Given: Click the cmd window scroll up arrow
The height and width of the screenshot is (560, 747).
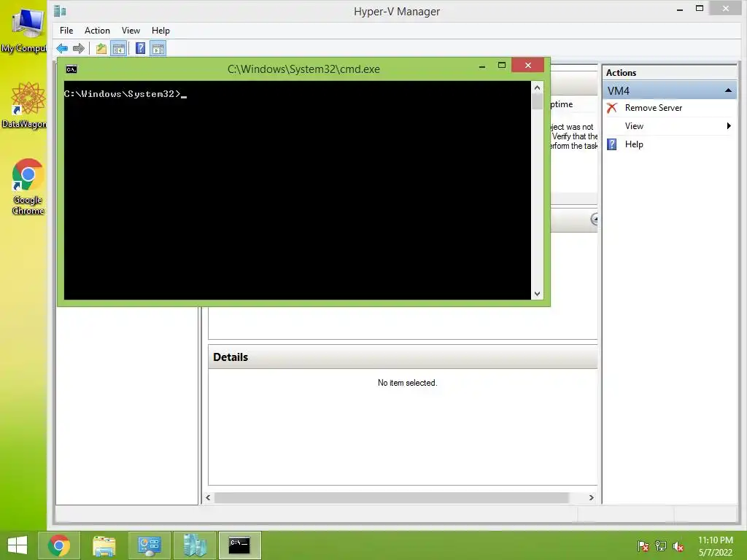Looking at the screenshot, I should coord(537,87).
